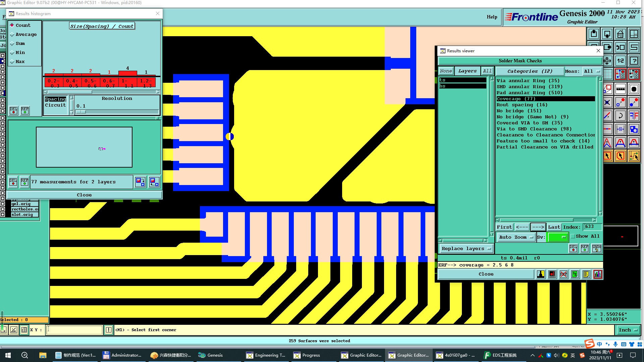Click green 1-2 page icon in Results viewer
The width and height of the screenshot is (644, 362).
click(575, 274)
